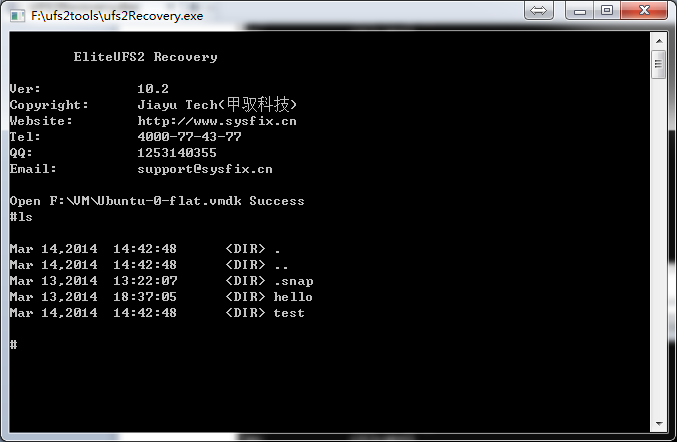Click the timestamp 13:22:07
Viewport: 677px width, 442px height.
pos(145,281)
